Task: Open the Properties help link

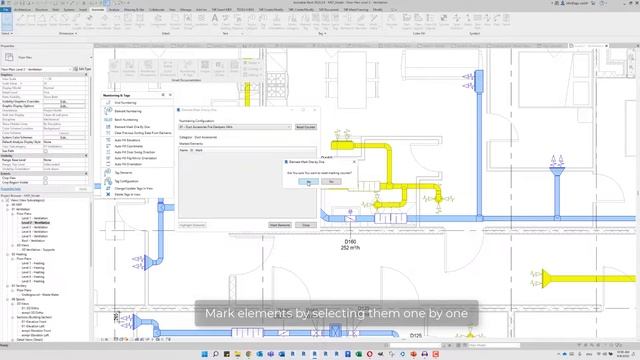Action: 11,189
